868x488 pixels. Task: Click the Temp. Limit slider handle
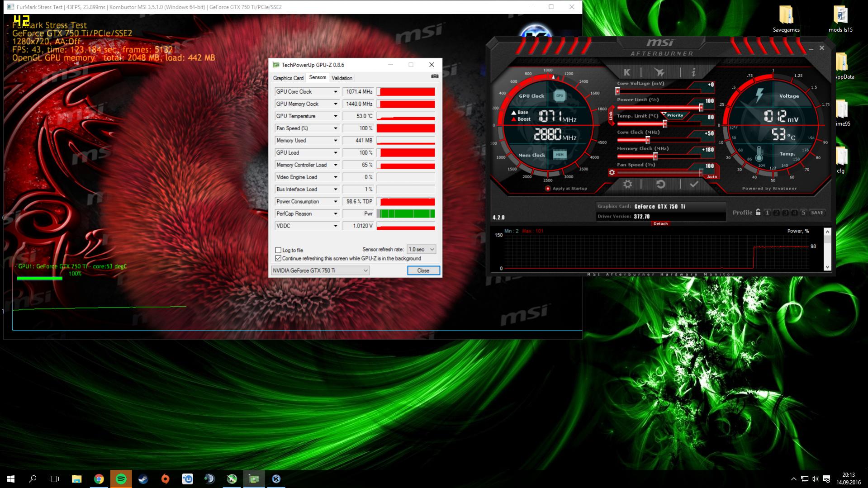click(x=665, y=124)
